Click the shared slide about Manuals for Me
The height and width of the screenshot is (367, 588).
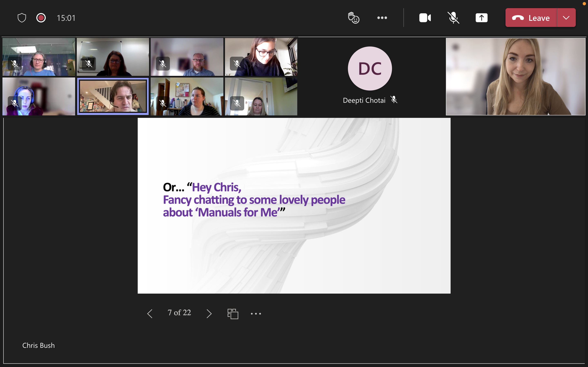(x=294, y=206)
